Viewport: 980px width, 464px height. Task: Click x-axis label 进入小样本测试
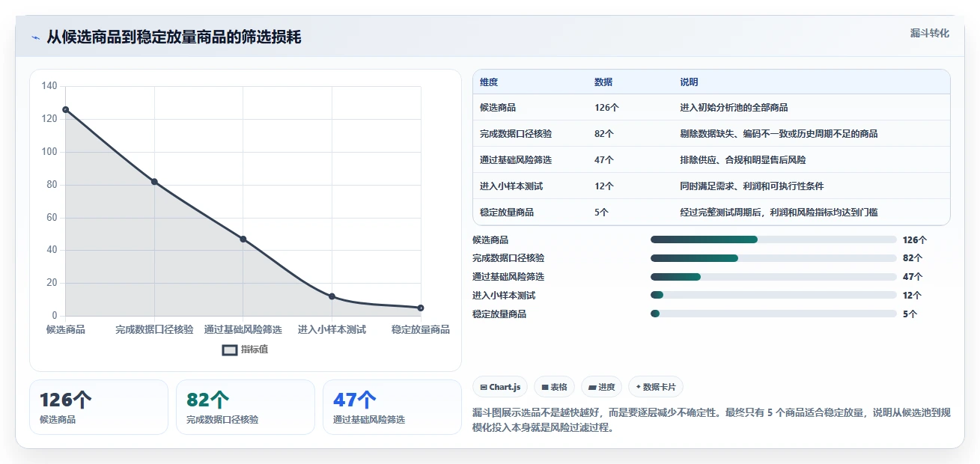point(332,329)
